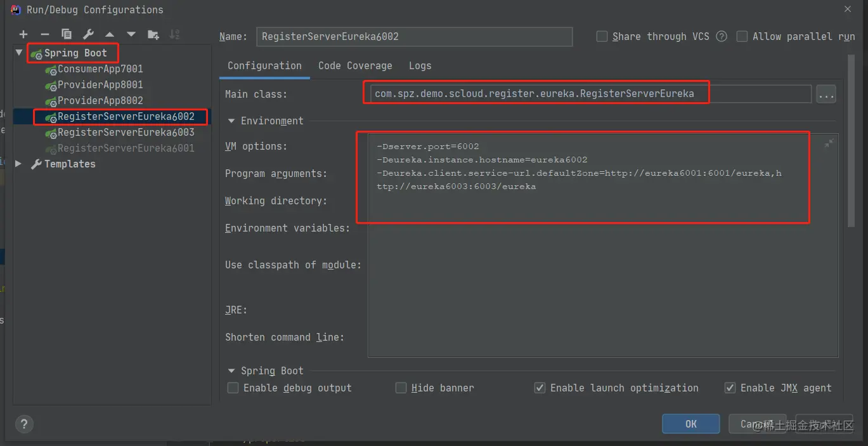Expand the Templates tree node

pyautogui.click(x=18, y=164)
